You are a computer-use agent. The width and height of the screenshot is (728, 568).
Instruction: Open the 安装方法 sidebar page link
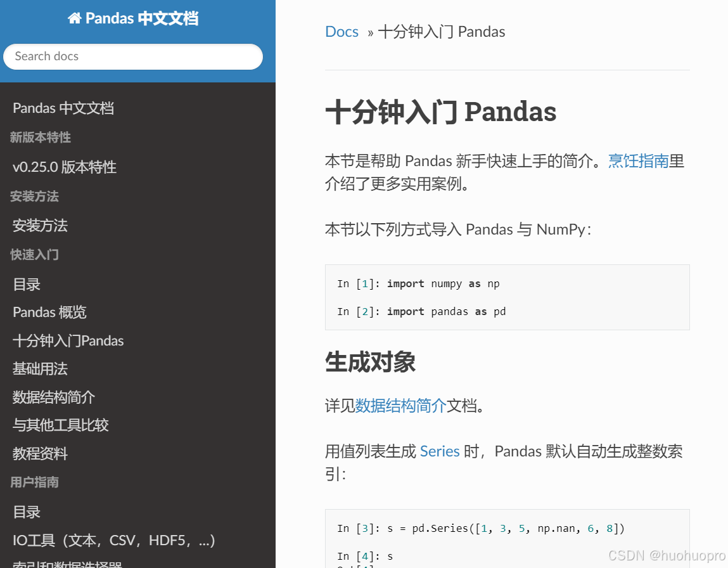click(x=40, y=226)
